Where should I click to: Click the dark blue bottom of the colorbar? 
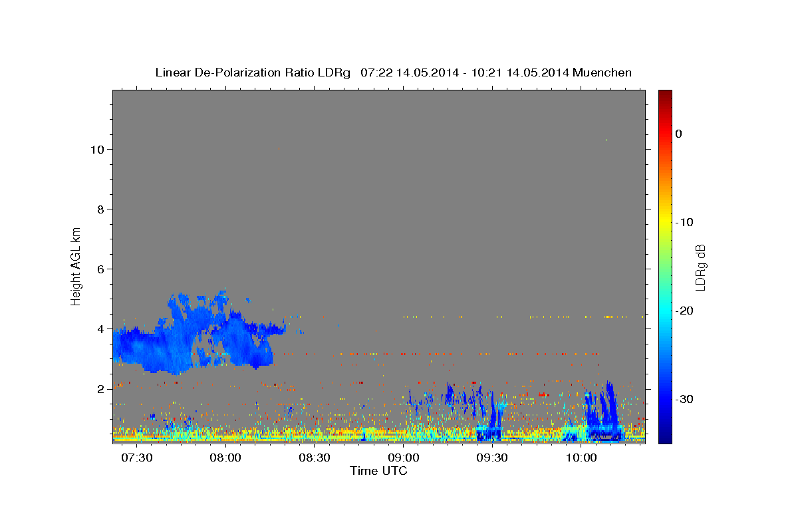[665, 436]
